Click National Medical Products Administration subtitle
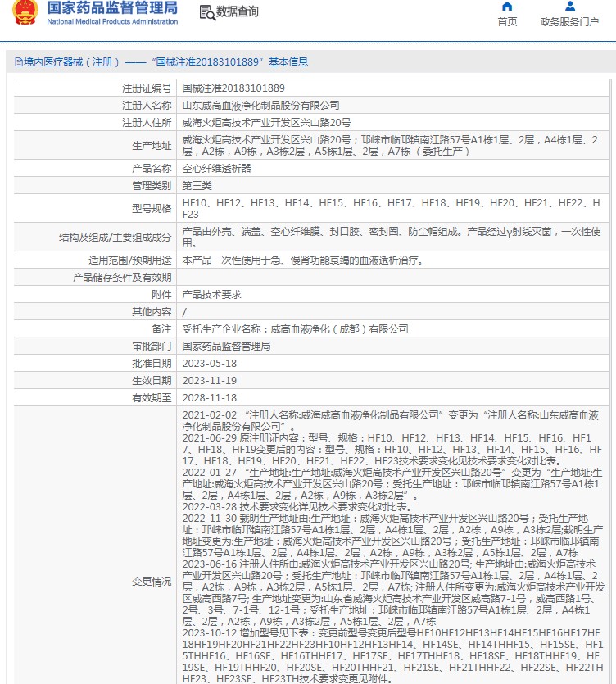 point(112,21)
